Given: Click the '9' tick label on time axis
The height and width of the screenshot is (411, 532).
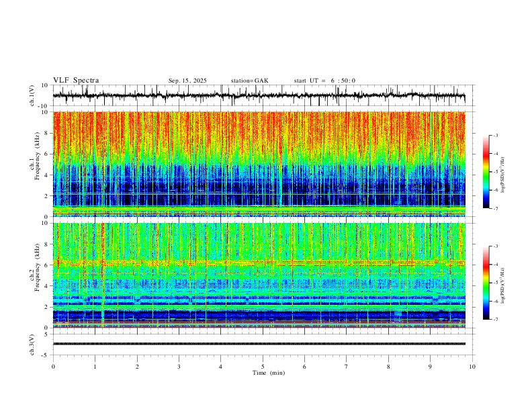Looking at the screenshot, I should pyautogui.click(x=430, y=367).
